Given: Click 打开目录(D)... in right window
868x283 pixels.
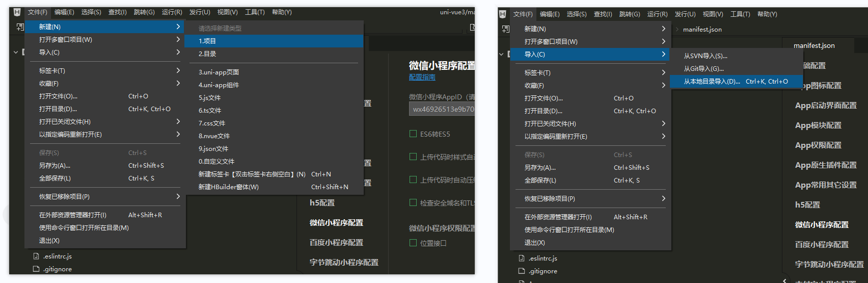Looking at the screenshot, I should point(590,111).
